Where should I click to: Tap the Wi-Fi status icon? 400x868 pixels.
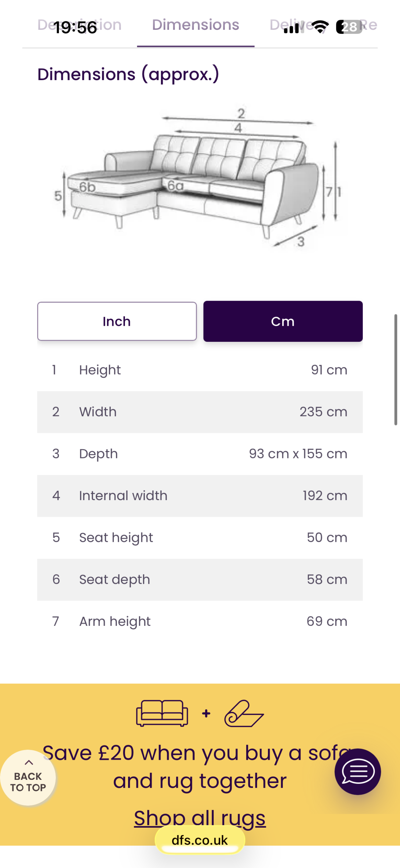(x=320, y=26)
